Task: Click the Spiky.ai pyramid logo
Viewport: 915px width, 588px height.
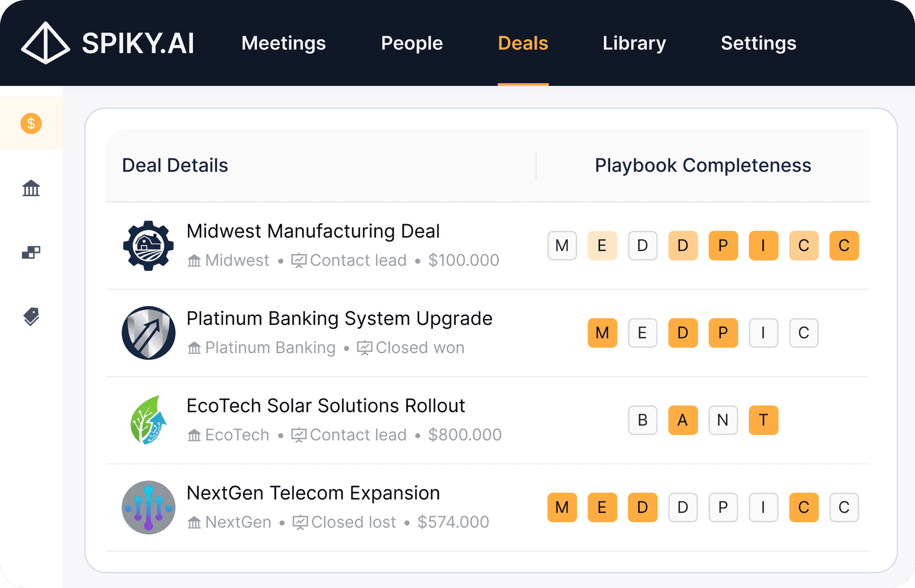Action: 45,42
